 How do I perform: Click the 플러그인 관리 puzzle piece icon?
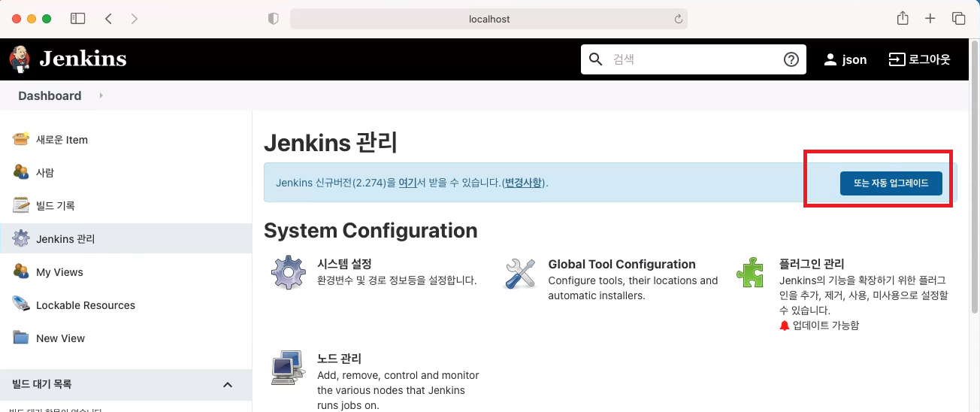click(750, 273)
